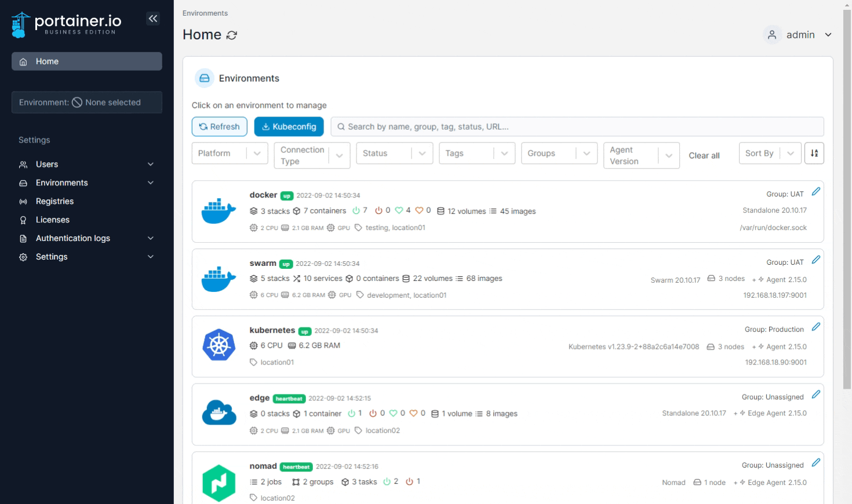Click the Portainer.io logo
Image resolution: width=852 pixels, height=504 pixels.
pos(67,25)
